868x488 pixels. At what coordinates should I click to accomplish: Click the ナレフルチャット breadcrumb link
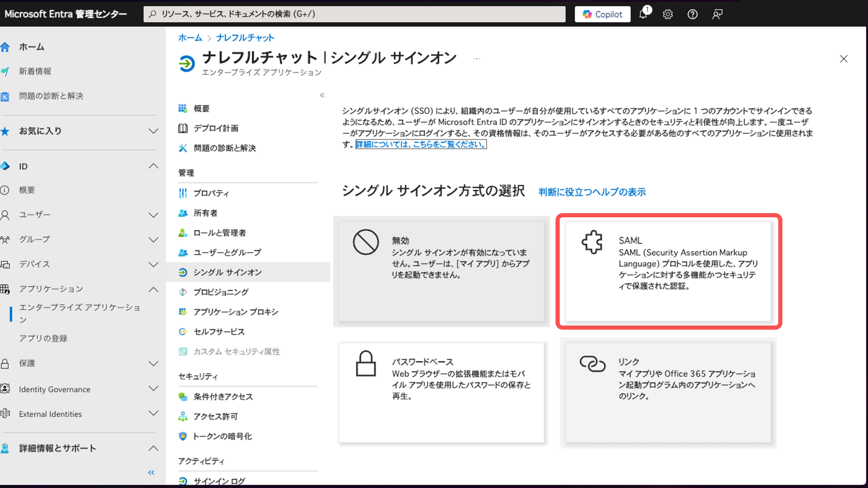(245, 38)
